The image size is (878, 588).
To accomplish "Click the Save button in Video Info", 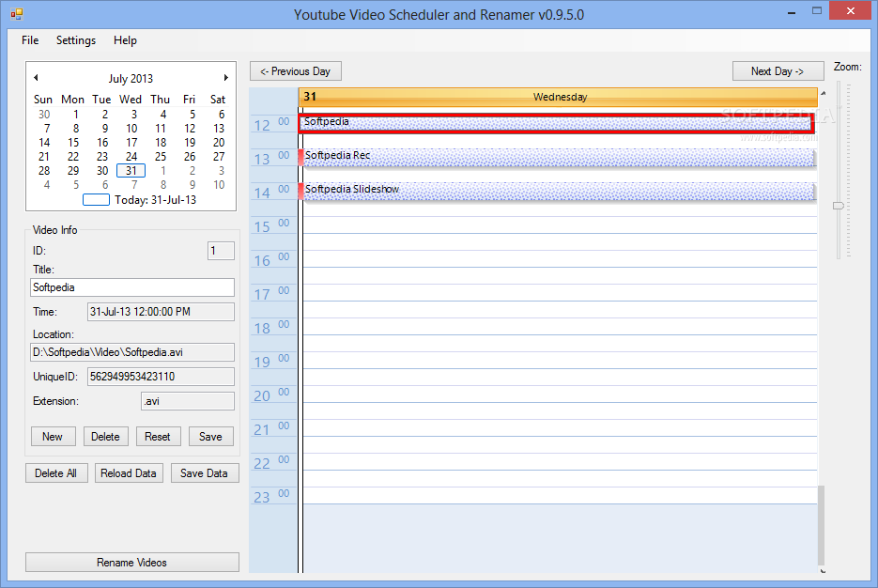I will point(210,437).
